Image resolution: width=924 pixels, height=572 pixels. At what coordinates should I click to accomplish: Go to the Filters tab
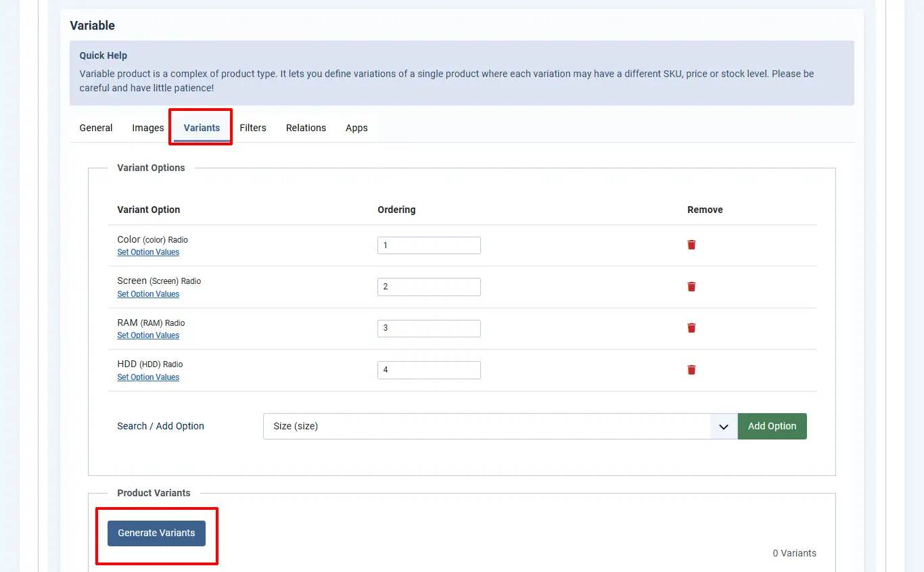click(x=253, y=128)
